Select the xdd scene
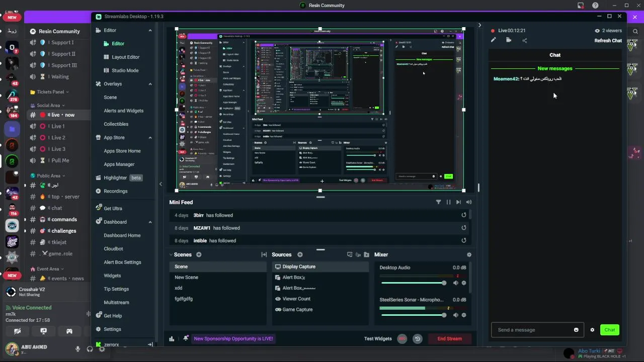Viewport: 644px width, 362px height. point(218,288)
